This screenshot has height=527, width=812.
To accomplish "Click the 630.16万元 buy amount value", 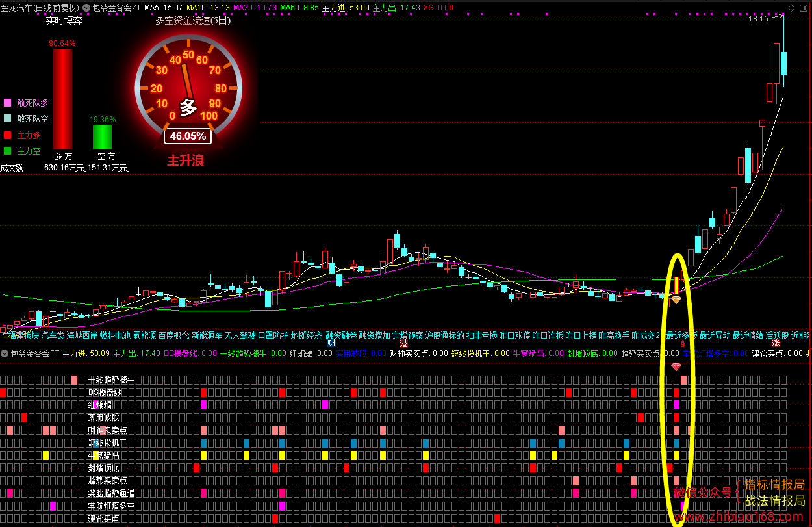I will [64, 168].
